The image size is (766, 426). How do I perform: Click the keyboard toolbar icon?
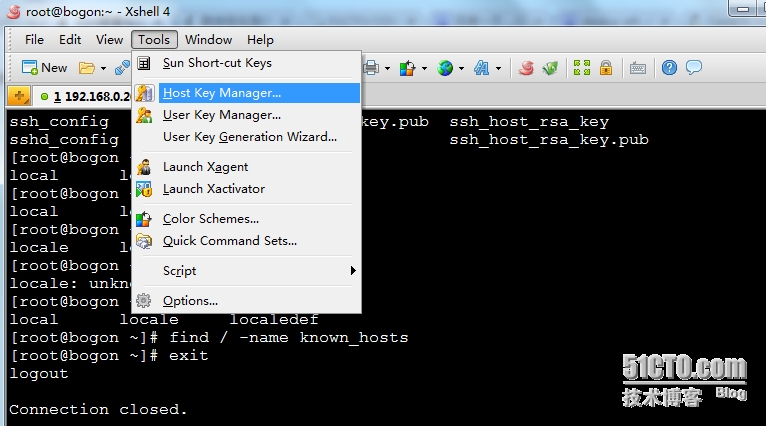(x=638, y=68)
